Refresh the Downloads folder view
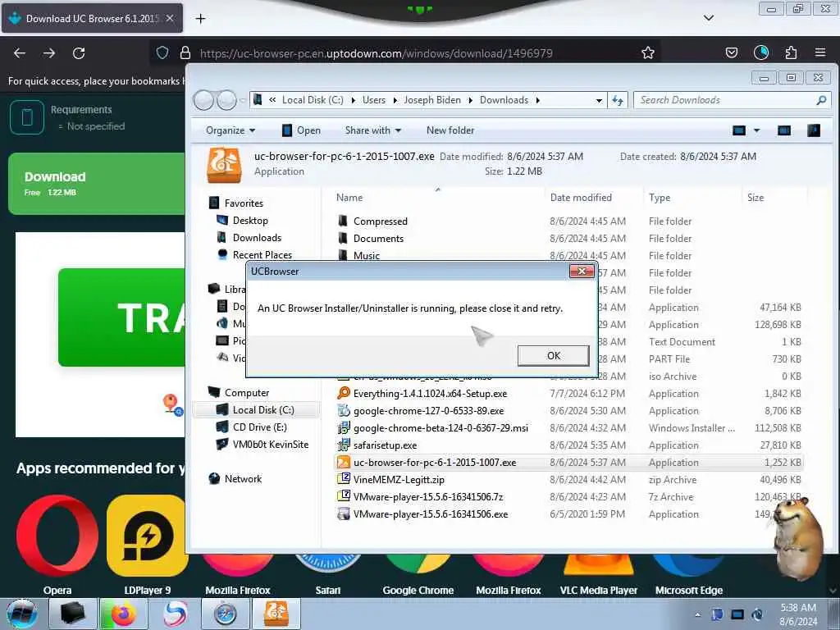The height and width of the screenshot is (630, 840). (617, 100)
